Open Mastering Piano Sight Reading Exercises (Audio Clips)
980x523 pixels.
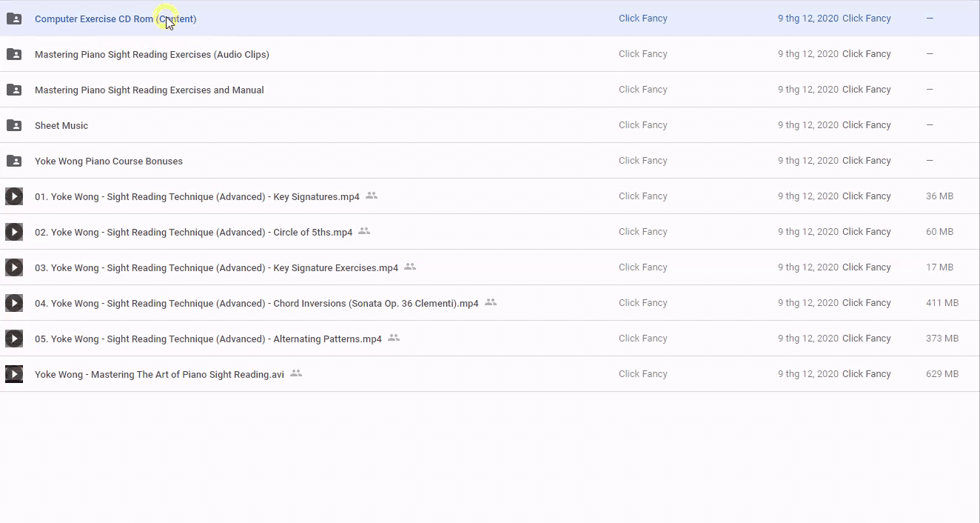coord(152,54)
